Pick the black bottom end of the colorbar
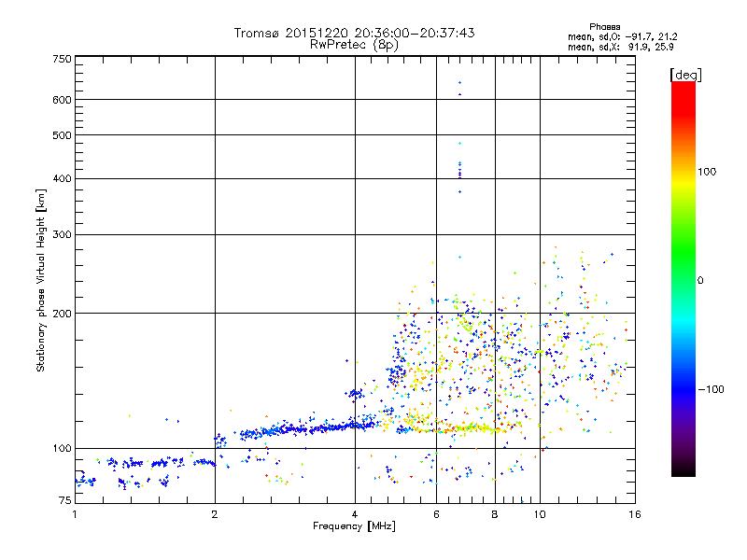The width and height of the screenshot is (747, 560). 684,469
